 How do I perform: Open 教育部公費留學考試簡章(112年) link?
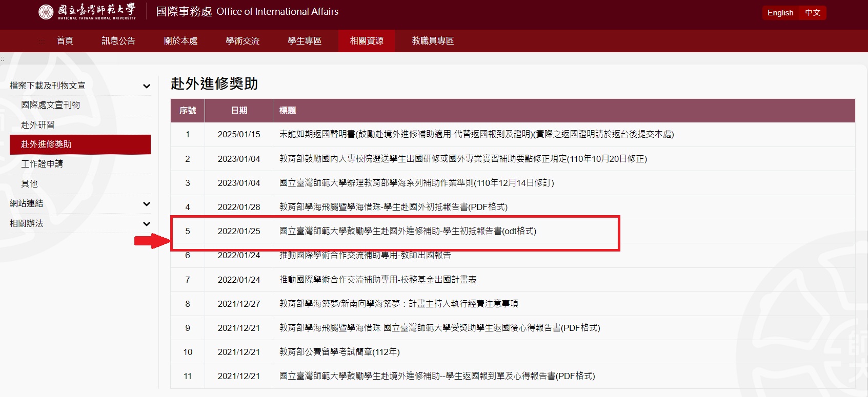pos(339,352)
